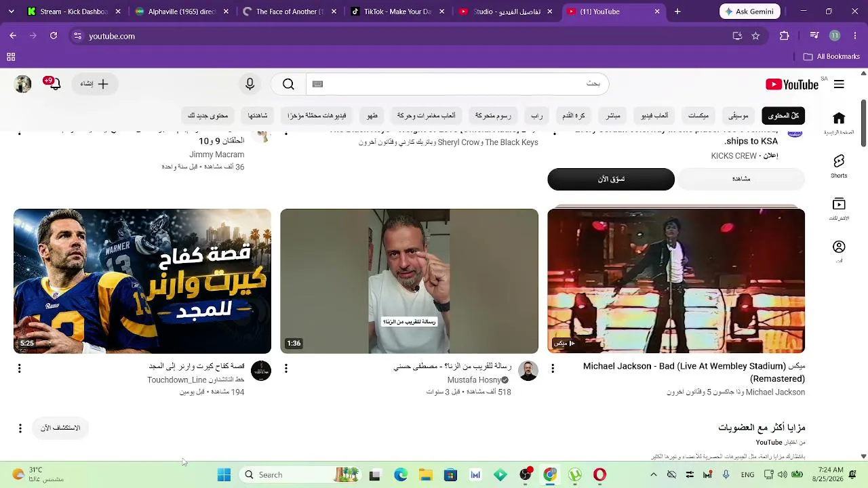The width and height of the screenshot is (868, 488).
Task: Open the Michael Jackson - Bad video title
Action: [x=694, y=372]
